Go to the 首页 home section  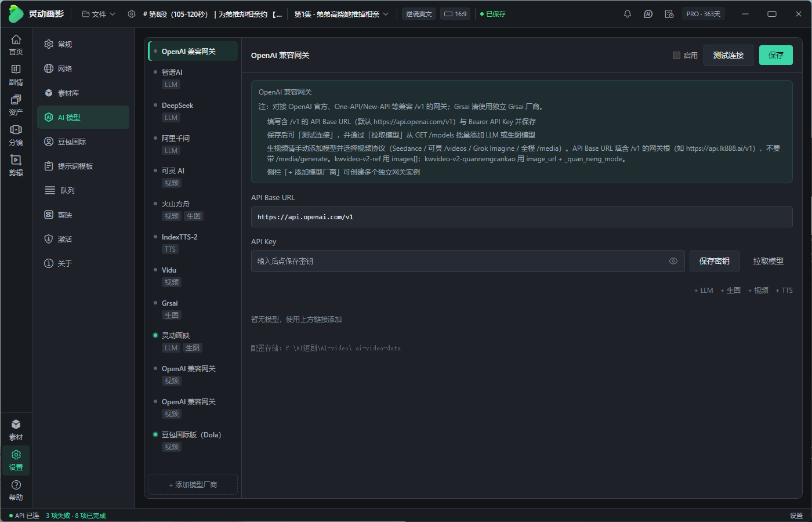pos(16,45)
